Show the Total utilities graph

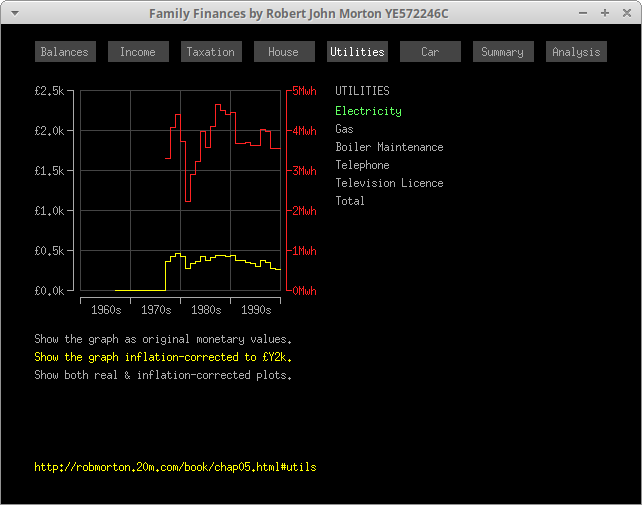click(350, 201)
